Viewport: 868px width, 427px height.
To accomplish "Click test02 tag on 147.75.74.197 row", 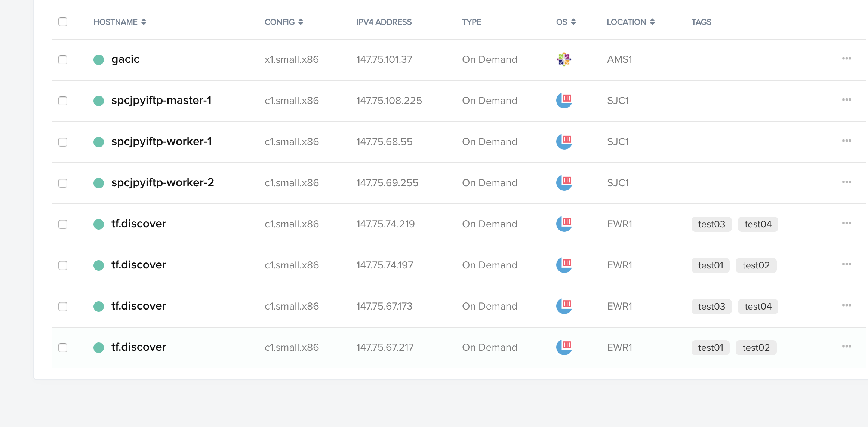I will [x=756, y=265].
